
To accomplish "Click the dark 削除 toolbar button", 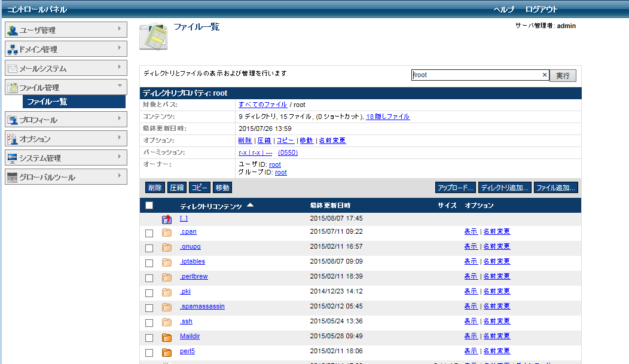I will pos(155,188).
